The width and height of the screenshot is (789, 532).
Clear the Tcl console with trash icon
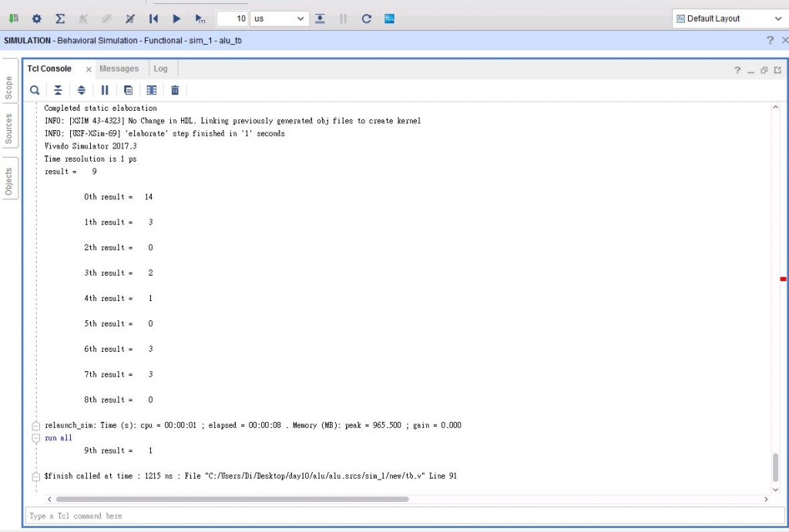click(x=175, y=90)
